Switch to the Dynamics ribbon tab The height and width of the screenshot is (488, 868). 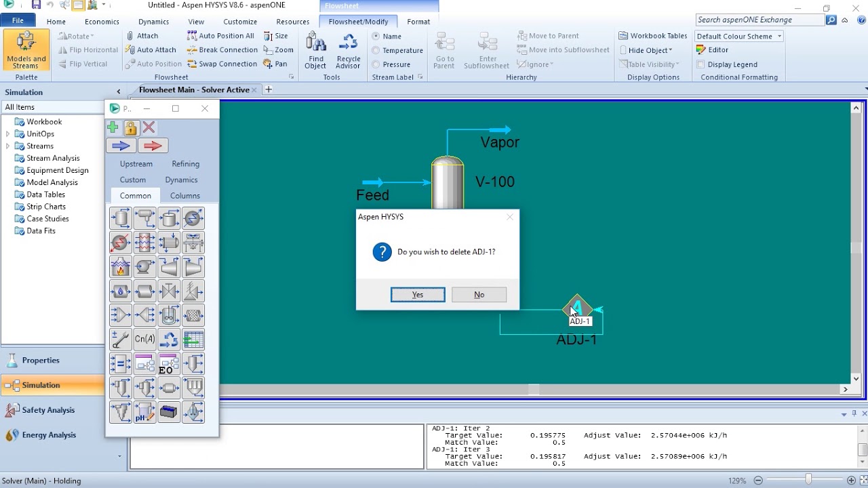click(x=153, y=22)
